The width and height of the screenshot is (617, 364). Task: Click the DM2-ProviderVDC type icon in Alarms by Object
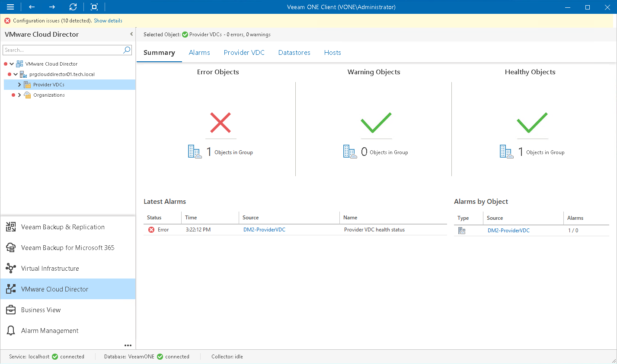462,231
